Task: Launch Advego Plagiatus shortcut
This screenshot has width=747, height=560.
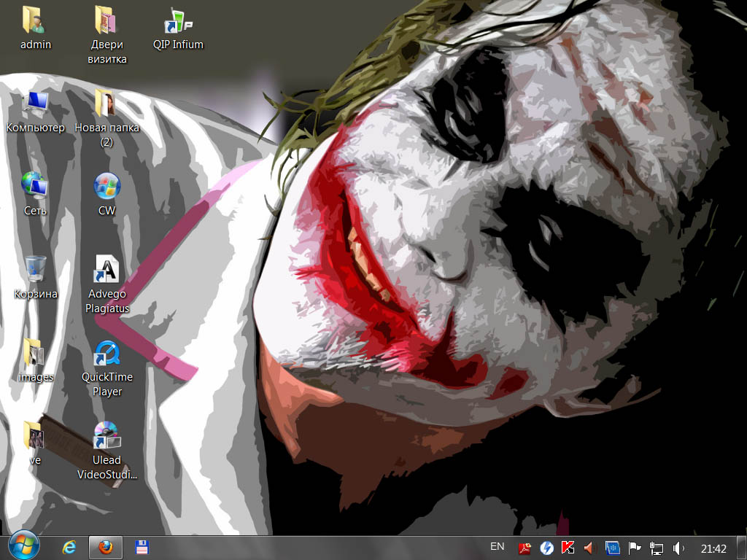Action: tap(107, 284)
